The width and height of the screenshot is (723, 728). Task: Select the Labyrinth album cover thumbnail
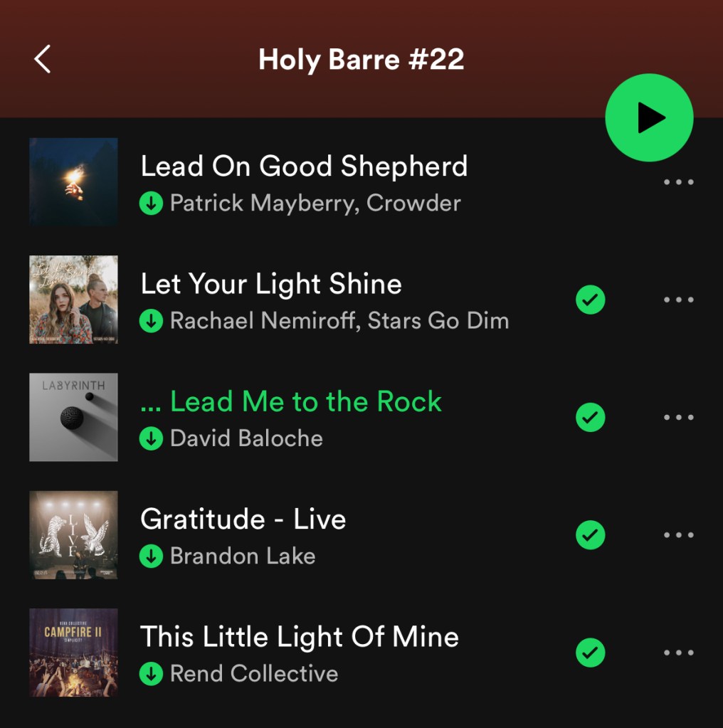click(73, 417)
